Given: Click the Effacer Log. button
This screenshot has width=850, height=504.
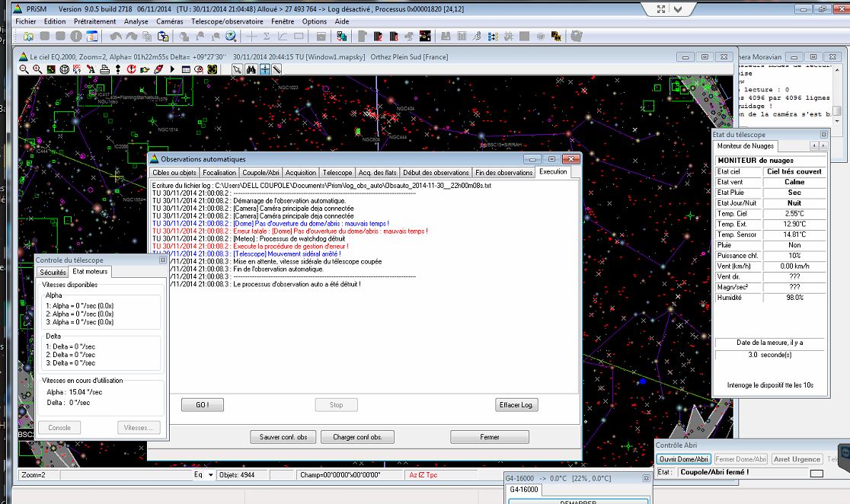Looking at the screenshot, I should click(516, 405).
